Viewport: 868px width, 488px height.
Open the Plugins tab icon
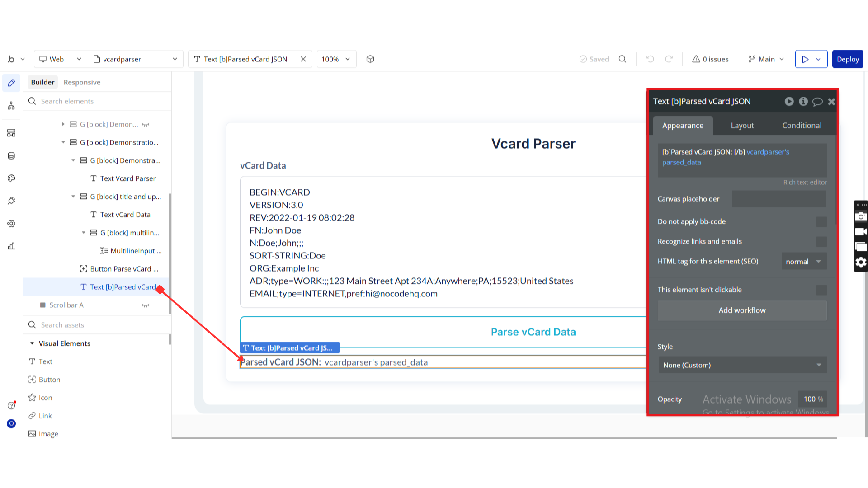point(11,201)
